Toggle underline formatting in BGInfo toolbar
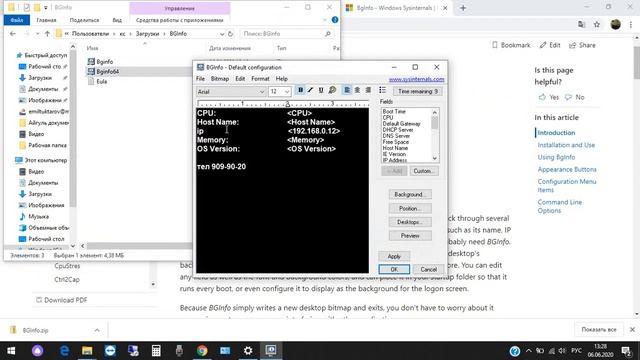Viewport: 640px width, 360px height. pyautogui.click(x=321, y=90)
